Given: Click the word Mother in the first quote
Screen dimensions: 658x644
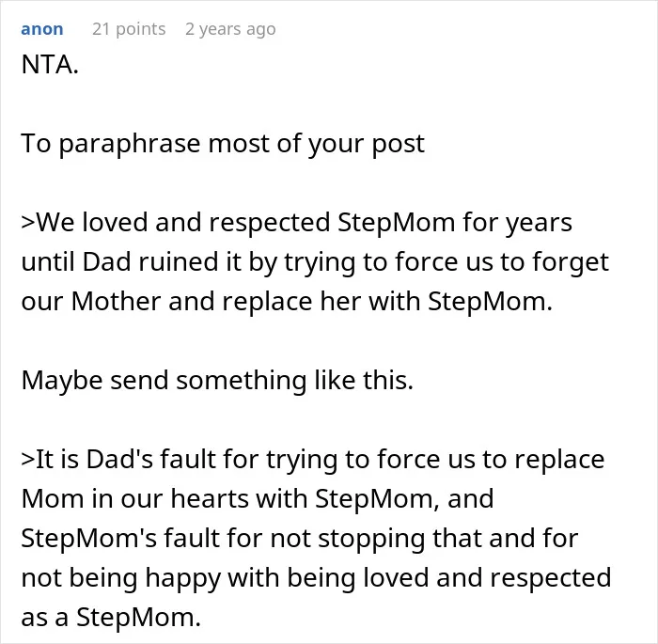Looking at the screenshot, I should coord(117,302).
